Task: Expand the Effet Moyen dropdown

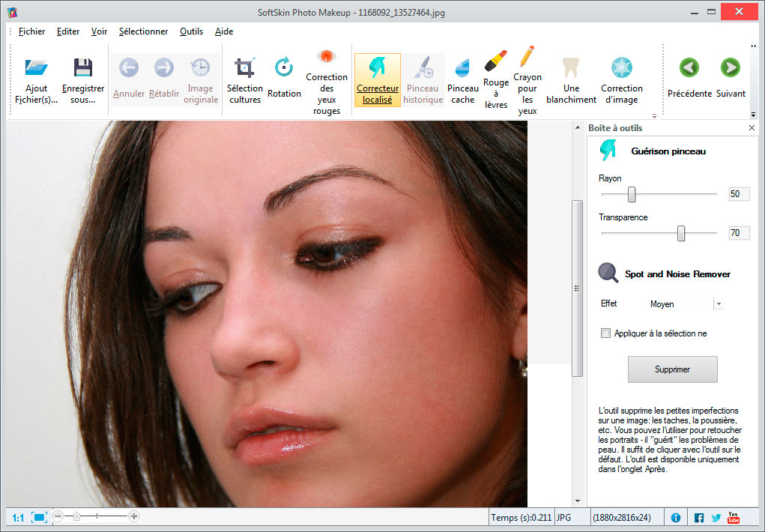Action: (x=719, y=304)
